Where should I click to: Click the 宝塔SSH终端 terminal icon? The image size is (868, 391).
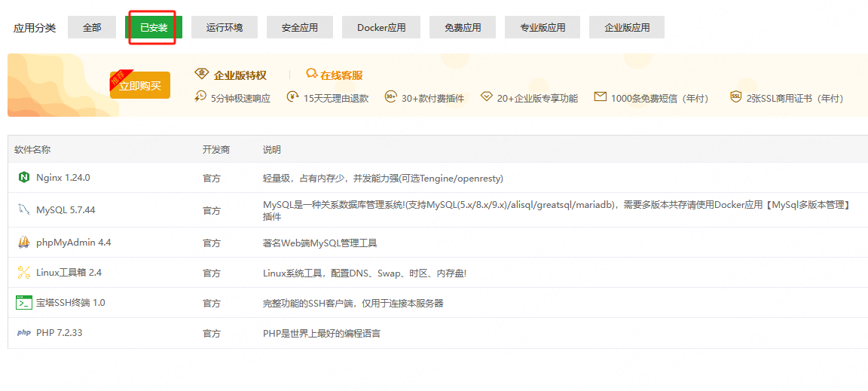(24, 303)
